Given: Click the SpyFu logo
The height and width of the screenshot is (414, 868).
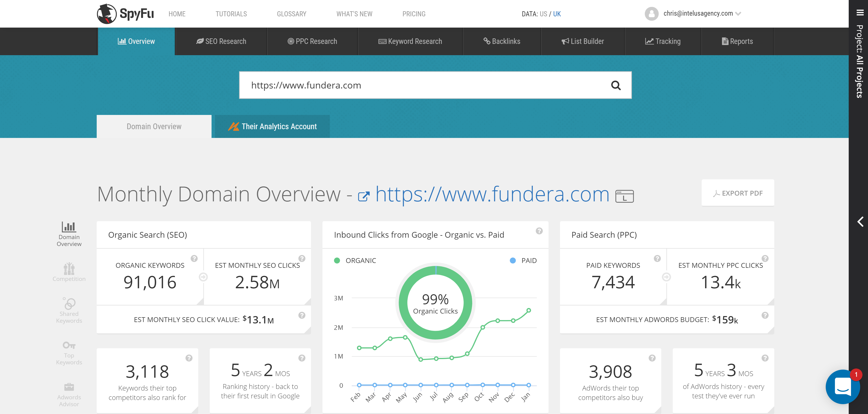Looking at the screenshot, I should pos(125,14).
